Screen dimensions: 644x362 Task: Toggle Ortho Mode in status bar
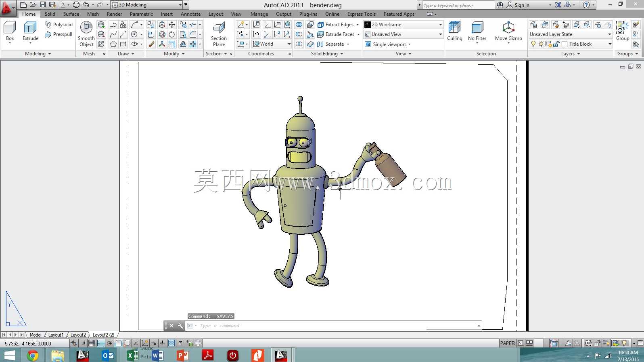click(x=100, y=343)
